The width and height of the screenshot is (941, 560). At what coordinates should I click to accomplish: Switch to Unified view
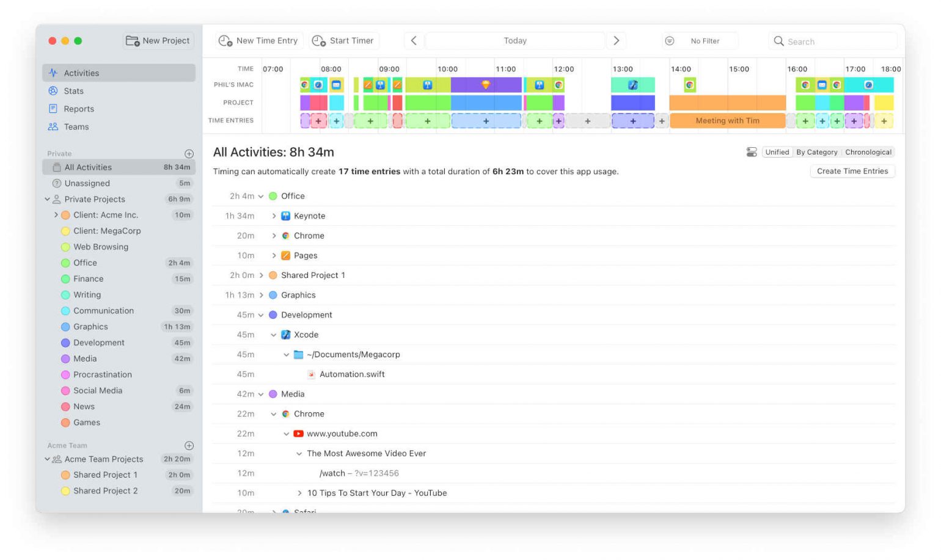[x=777, y=152]
